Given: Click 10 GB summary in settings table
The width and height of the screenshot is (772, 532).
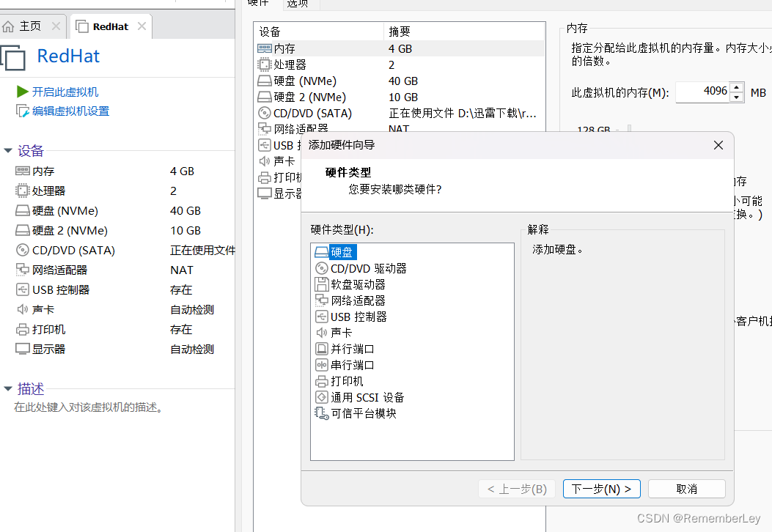Looking at the screenshot, I should pos(403,97).
